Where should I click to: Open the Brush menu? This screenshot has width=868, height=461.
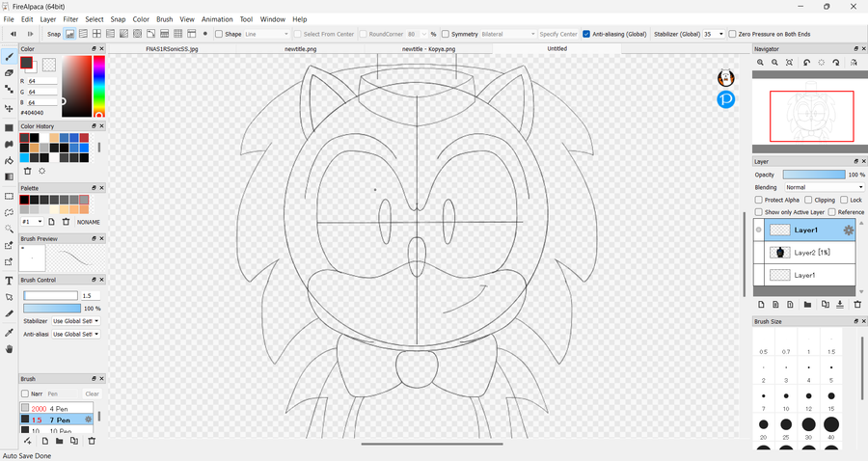click(x=164, y=19)
